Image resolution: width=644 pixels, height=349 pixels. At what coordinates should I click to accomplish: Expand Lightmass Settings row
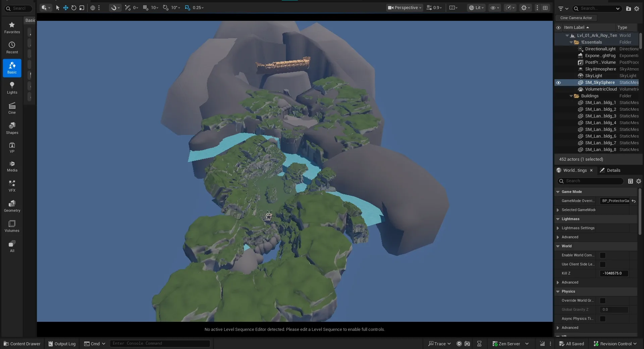point(558,228)
